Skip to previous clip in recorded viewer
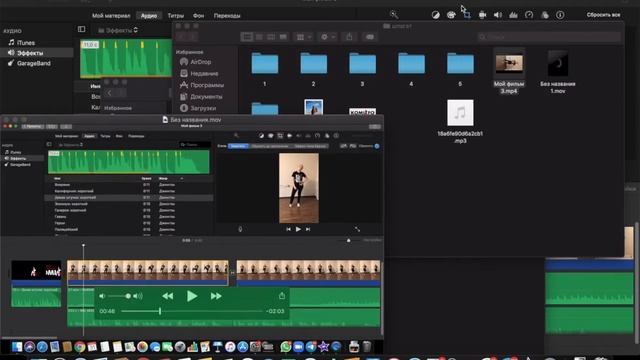640x360 pixels. (289, 229)
